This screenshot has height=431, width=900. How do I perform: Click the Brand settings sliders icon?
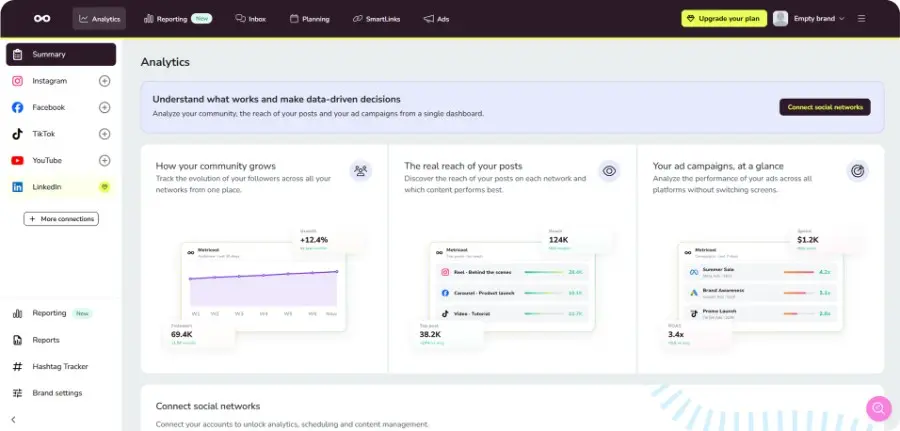click(18, 393)
